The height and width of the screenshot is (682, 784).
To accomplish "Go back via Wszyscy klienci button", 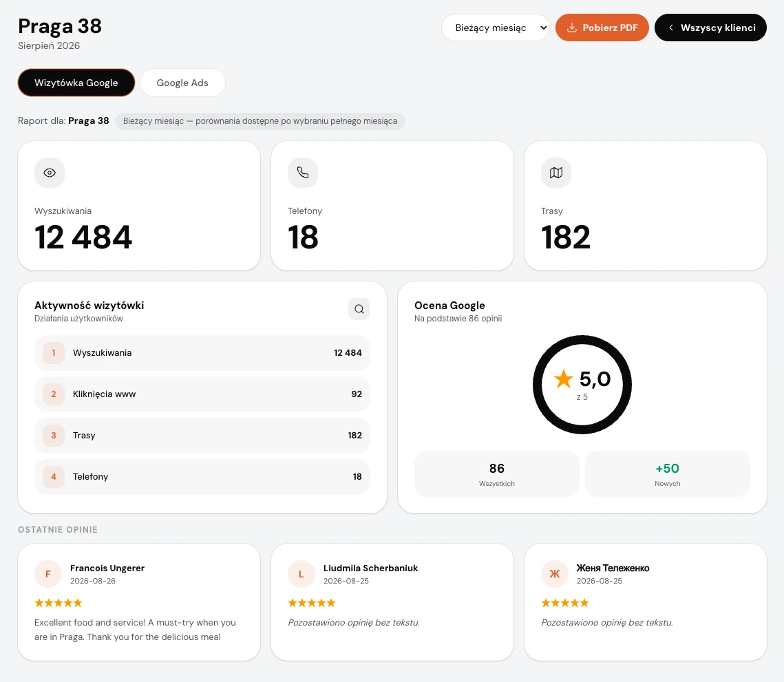I will (x=710, y=28).
